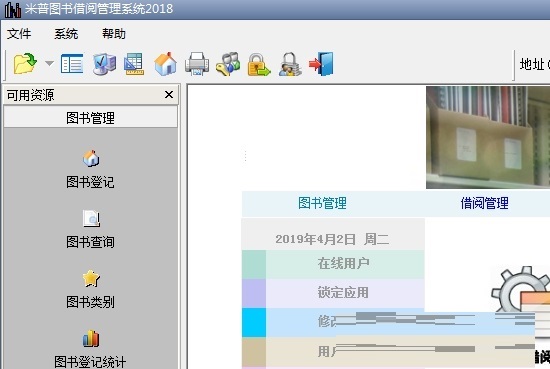The height and width of the screenshot is (369, 550).
Task: Open the 系统 menu
Action: click(x=66, y=34)
